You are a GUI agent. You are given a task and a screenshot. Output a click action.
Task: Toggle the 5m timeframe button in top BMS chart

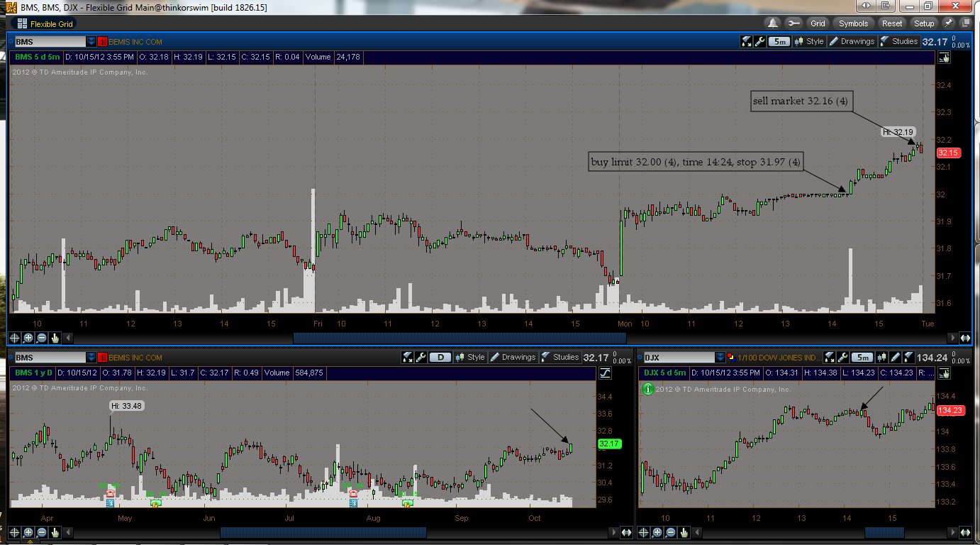pos(779,41)
